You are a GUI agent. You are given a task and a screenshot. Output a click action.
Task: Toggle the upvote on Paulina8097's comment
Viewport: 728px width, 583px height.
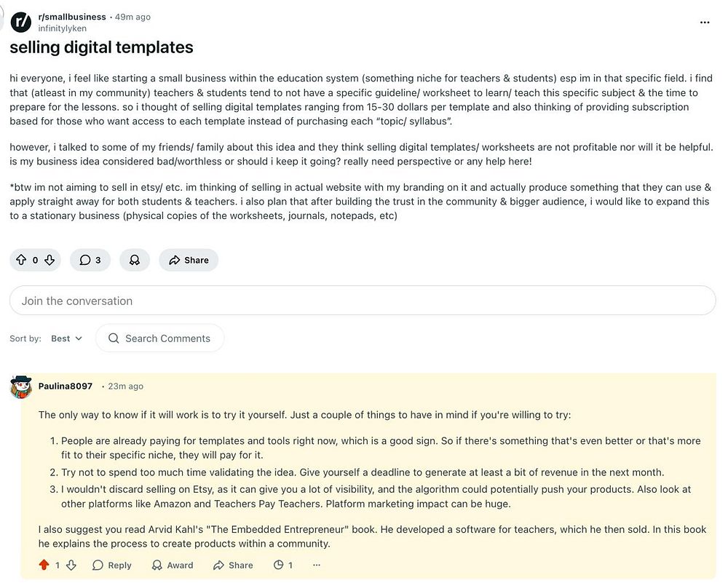44,565
